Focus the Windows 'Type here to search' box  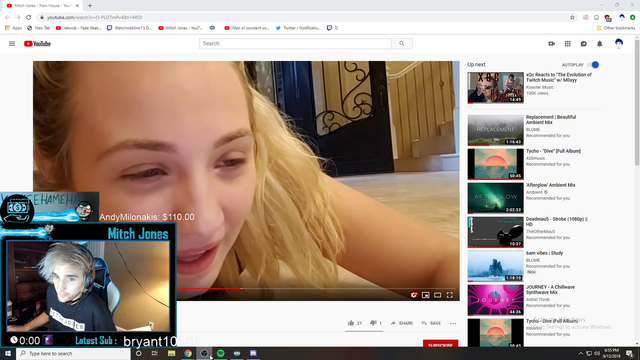point(73,353)
